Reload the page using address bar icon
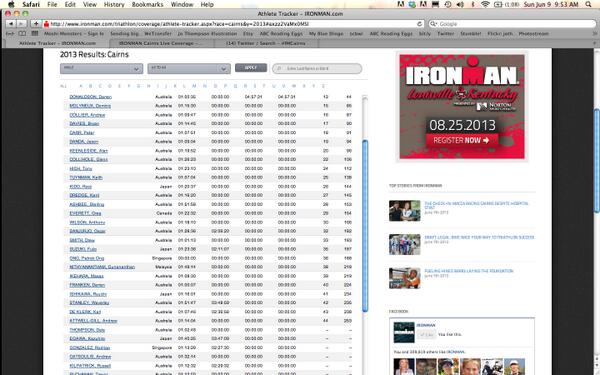 pos(419,24)
